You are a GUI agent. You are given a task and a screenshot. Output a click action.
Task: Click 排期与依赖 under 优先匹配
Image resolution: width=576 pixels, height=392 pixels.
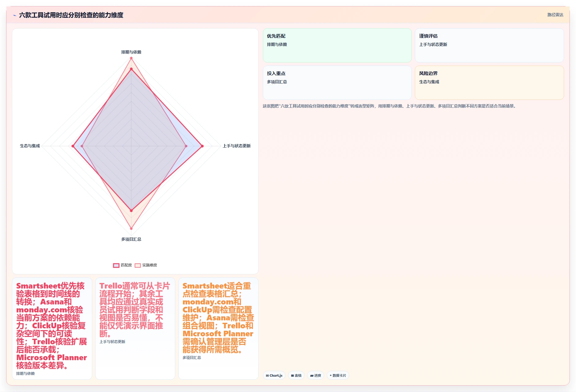(x=277, y=44)
